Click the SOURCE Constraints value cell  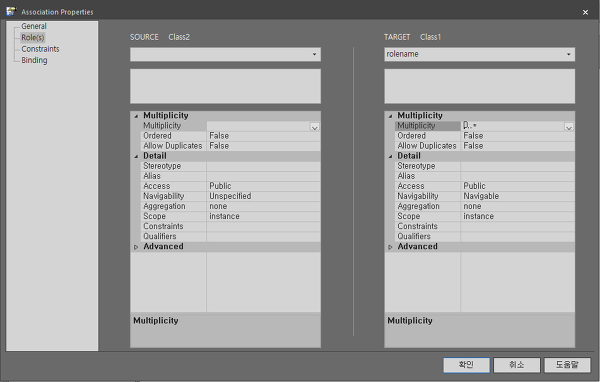(x=263, y=226)
